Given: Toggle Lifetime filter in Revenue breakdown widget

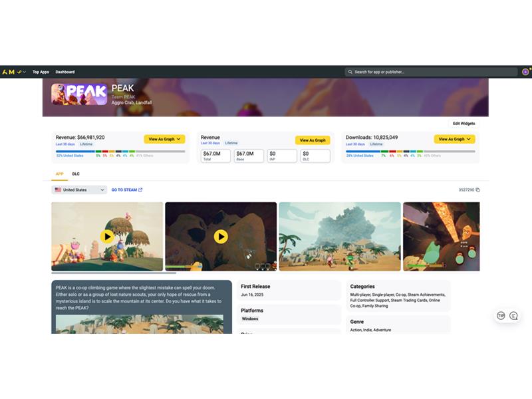Looking at the screenshot, I should tap(86, 144).
